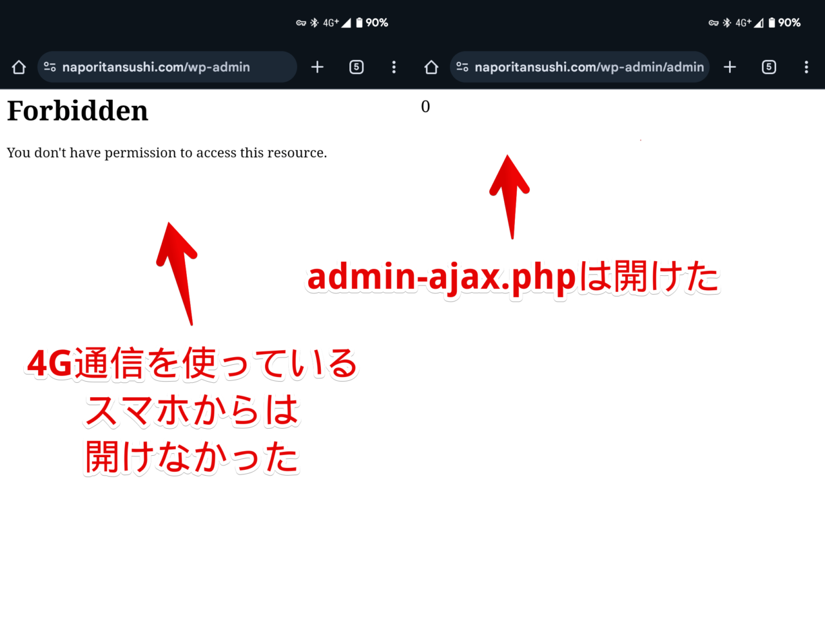Open new tab with the right browser plus icon
The image size is (825, 644).
730,67
